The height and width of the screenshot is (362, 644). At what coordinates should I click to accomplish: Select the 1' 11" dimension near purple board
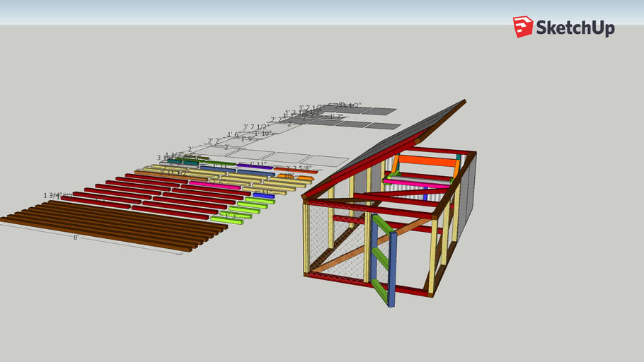click(x=258, y=164)
